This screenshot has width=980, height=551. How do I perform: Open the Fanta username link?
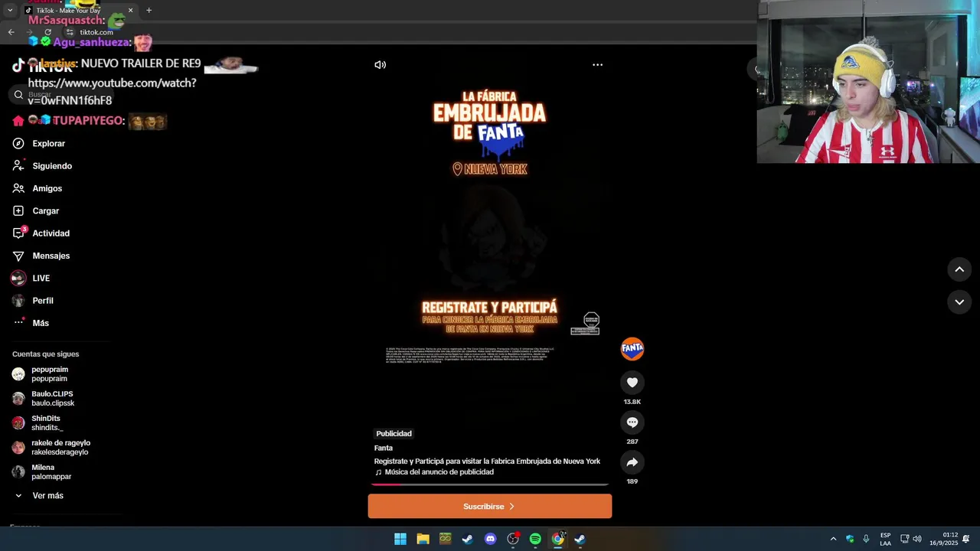[x=384, y=448]
